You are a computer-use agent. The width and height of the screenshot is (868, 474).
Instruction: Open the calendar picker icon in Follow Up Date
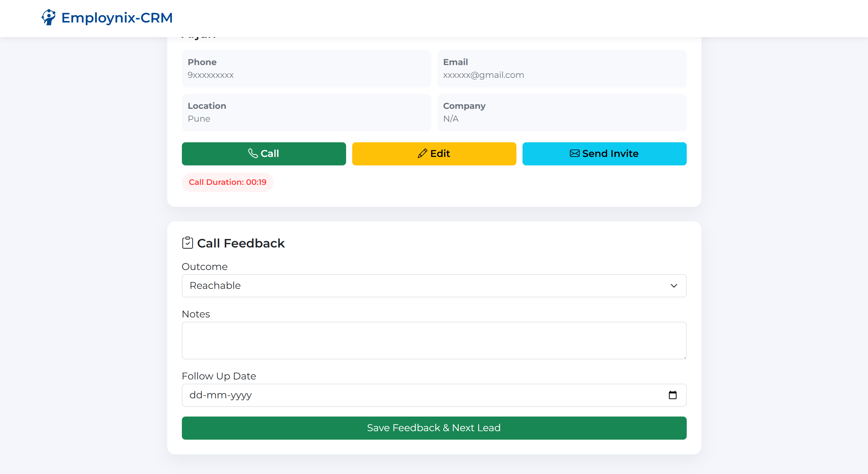pyautogui.click(x=673, y=395)
